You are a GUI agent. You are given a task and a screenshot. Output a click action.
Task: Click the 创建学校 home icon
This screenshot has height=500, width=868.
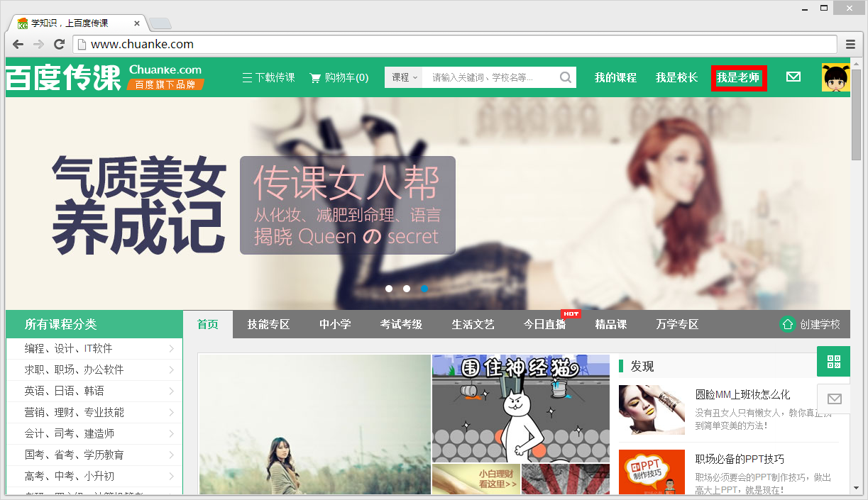(x=786, y=324)
